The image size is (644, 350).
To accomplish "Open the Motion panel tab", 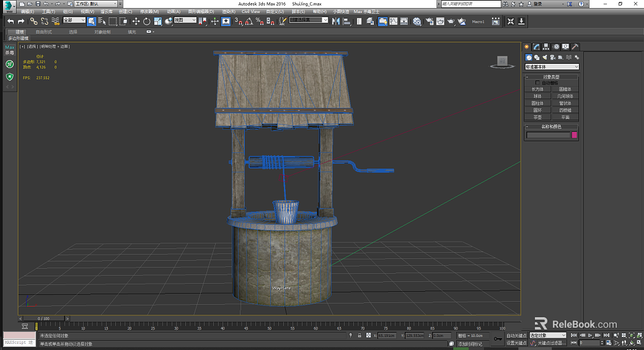I will 556,47.
